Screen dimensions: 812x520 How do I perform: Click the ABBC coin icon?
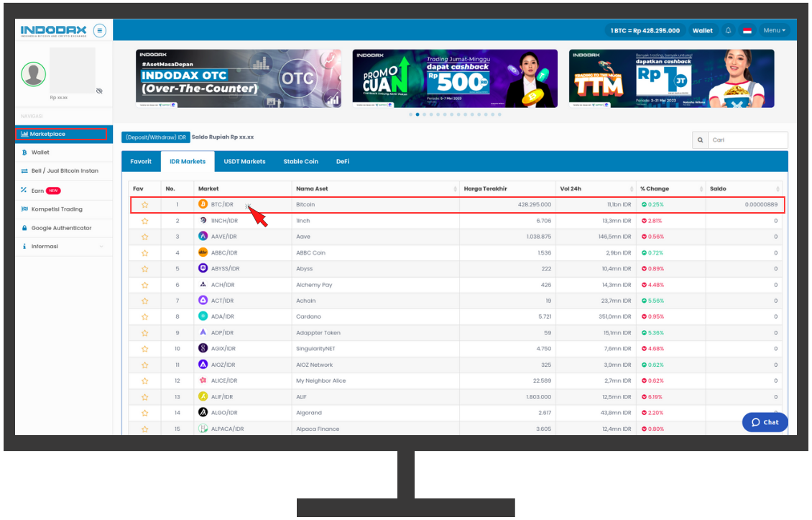click(x=203, y=252)
